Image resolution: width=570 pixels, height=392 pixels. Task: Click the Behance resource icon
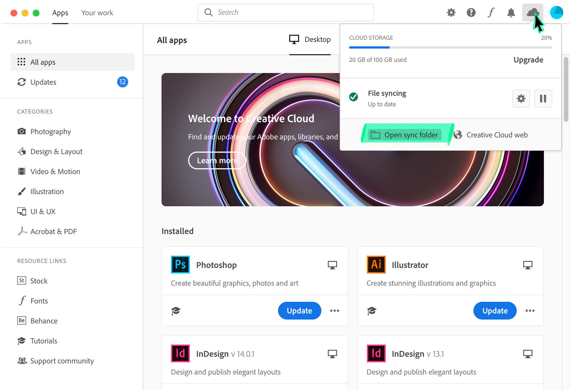(21, 321)
